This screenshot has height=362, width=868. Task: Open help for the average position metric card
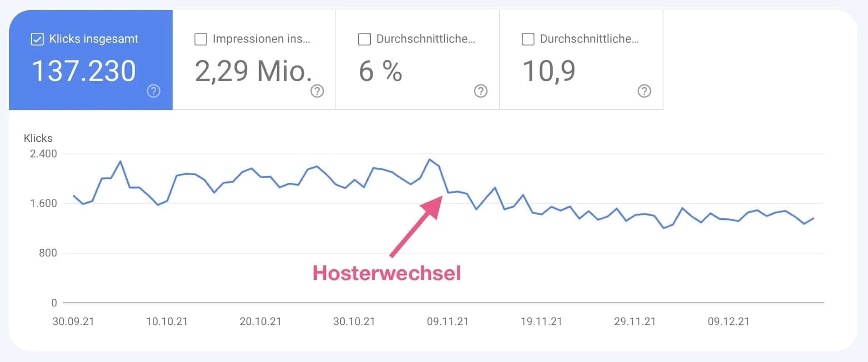[x=644, y=91]
